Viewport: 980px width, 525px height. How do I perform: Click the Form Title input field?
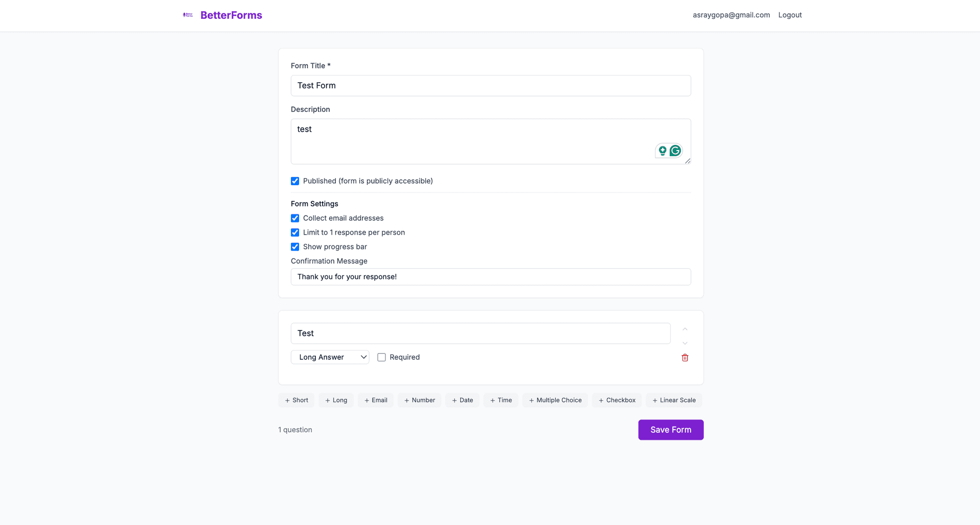[490, 85]
